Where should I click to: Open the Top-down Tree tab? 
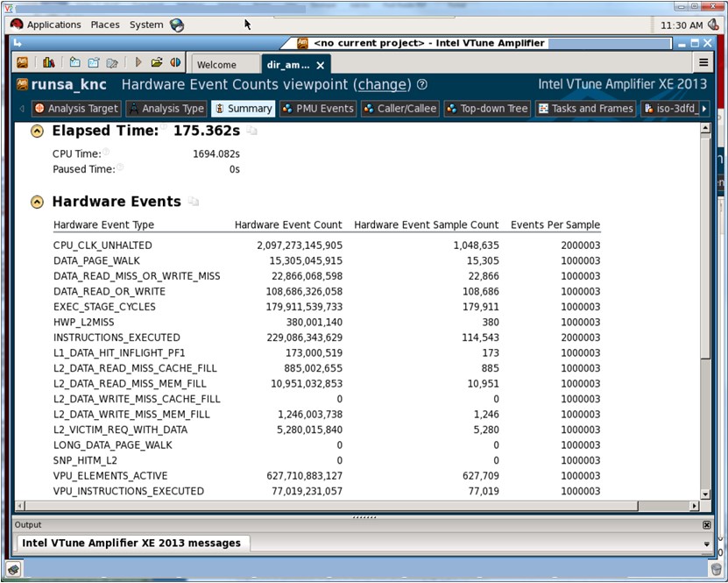tap(487, 109)
